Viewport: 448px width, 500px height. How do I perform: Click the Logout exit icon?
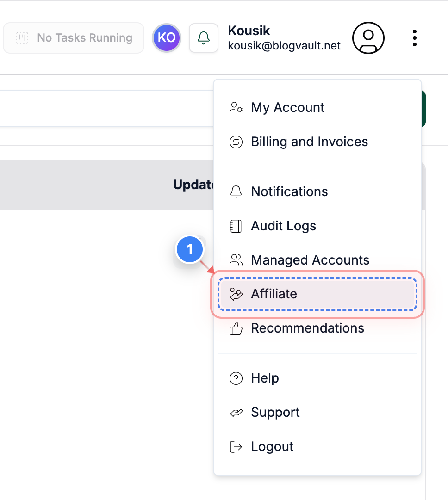pos(236,446)
